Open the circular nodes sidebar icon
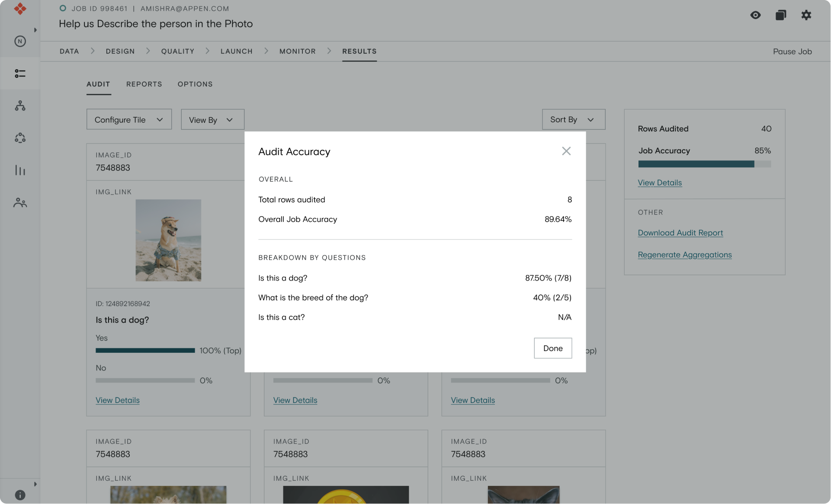 coord(20,138)
